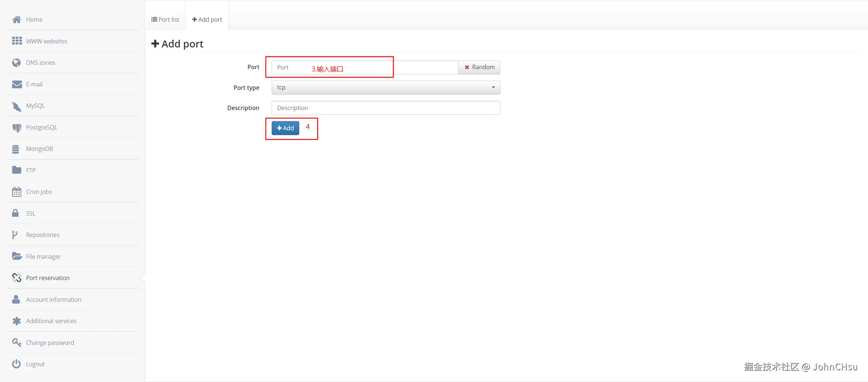Screen dimensions: 868x382
Task: Focus the Port number input field
Action: (x=365, y=67)
